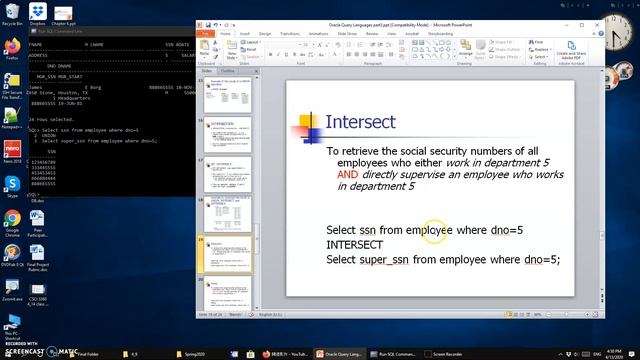Switch to the Animations ribbon tab
The image size is (640, 360).
318,34
